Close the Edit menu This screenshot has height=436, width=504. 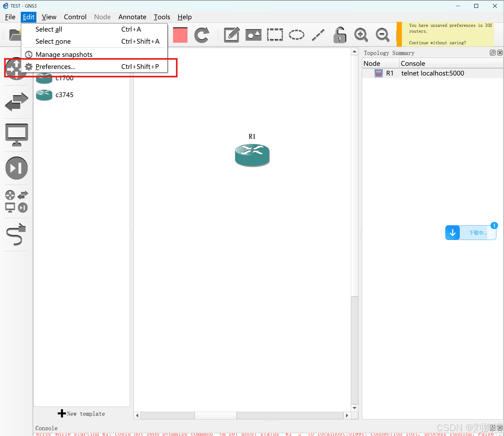click(28, 17)
